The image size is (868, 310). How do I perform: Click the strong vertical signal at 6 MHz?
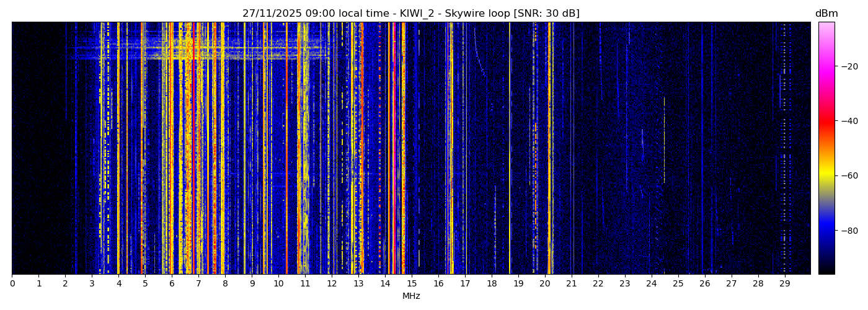[171, 149]
